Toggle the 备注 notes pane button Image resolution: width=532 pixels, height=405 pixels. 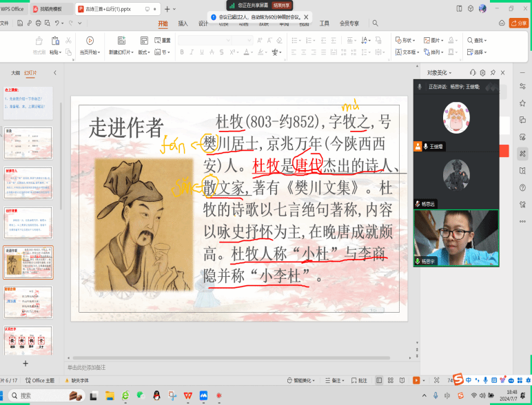coord(337,380)
